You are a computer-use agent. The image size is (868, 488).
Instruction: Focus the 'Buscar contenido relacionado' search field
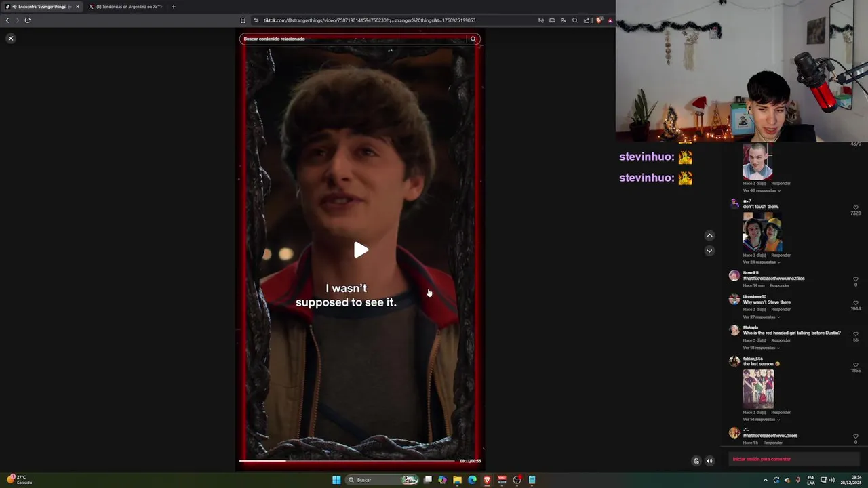pyautogui.click(x=354, y=39)
